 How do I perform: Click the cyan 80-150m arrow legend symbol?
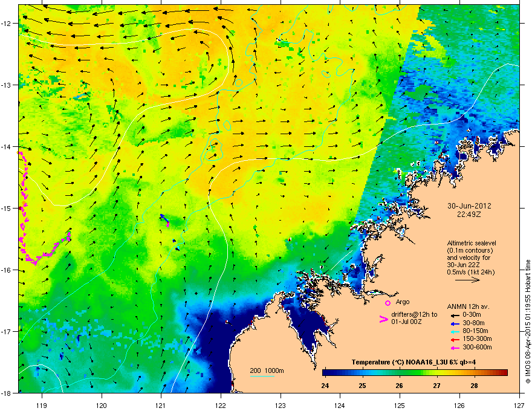(455, 331)
